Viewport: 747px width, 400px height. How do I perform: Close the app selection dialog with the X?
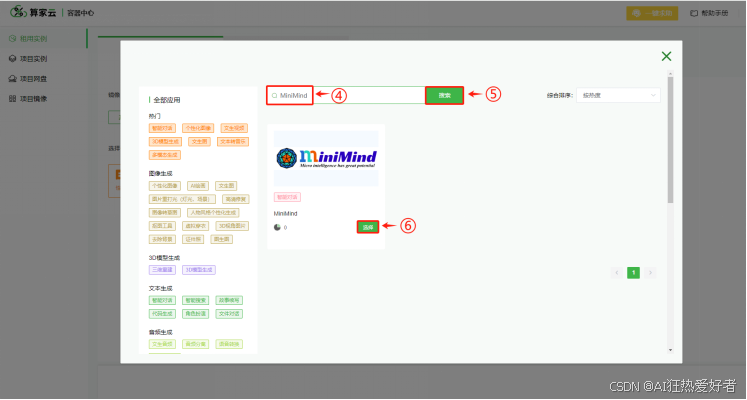[x=666, y=56]
